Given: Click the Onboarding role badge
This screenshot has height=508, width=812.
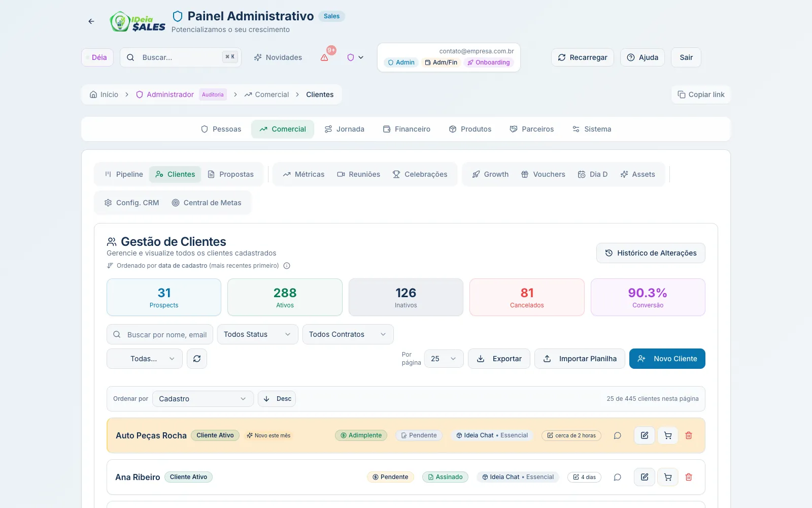Looking at the screenshot, I should pyautogui.click(x=489, y=62).
